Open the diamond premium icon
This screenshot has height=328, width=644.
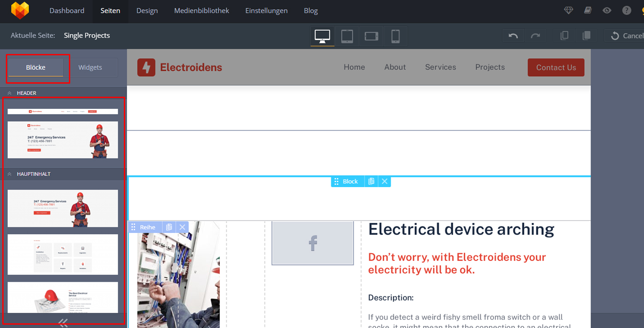click(x=569, y=11)
